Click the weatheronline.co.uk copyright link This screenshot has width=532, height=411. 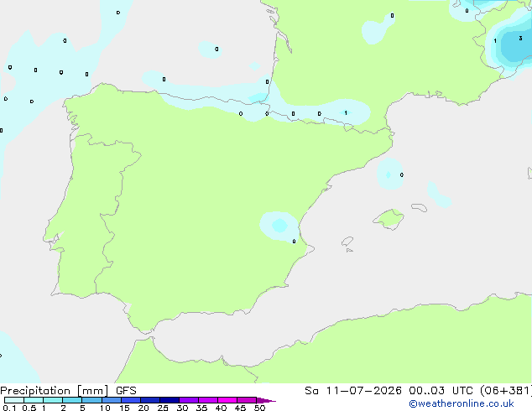tap(462, 403)
